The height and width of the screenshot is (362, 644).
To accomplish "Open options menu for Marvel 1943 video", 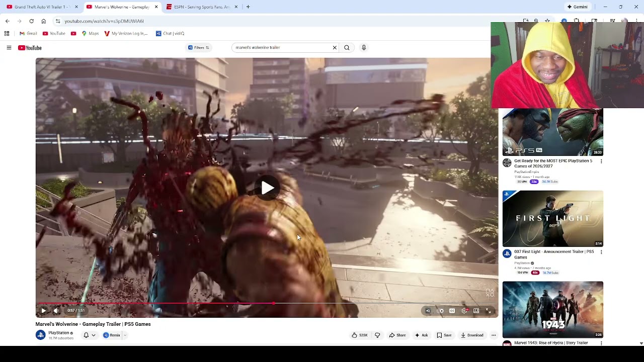I will 601,343.
